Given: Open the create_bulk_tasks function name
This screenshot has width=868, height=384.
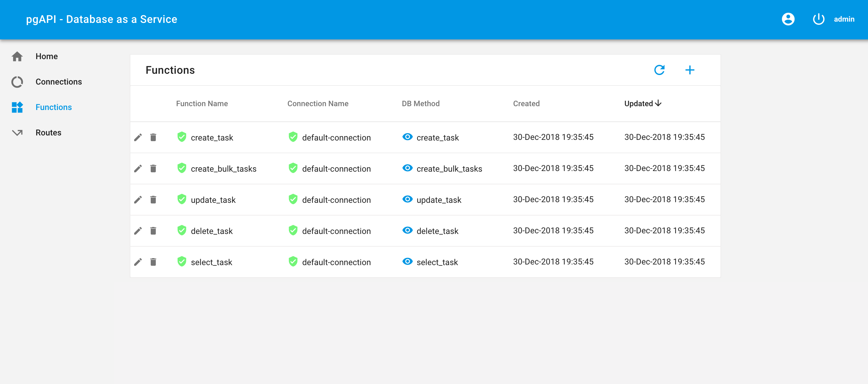Looking at the screenshot, I should [x=224, y=169].
